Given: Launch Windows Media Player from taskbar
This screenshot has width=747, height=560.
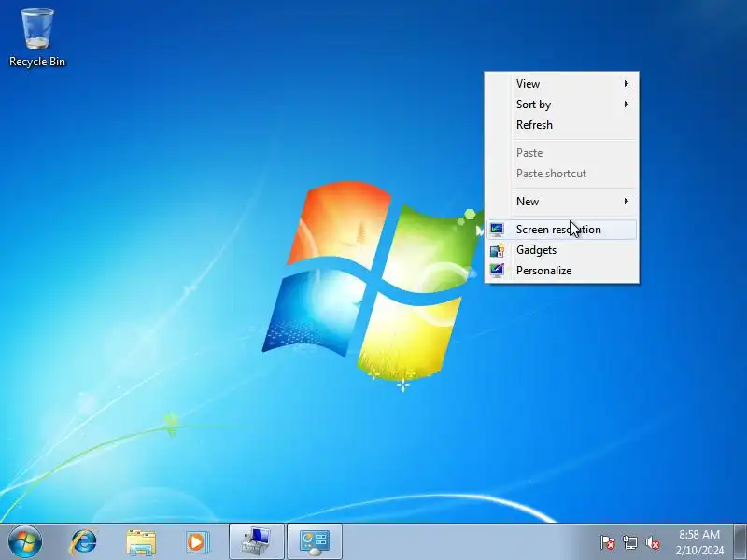Looking at the screenshot, I should click(197, 542).
